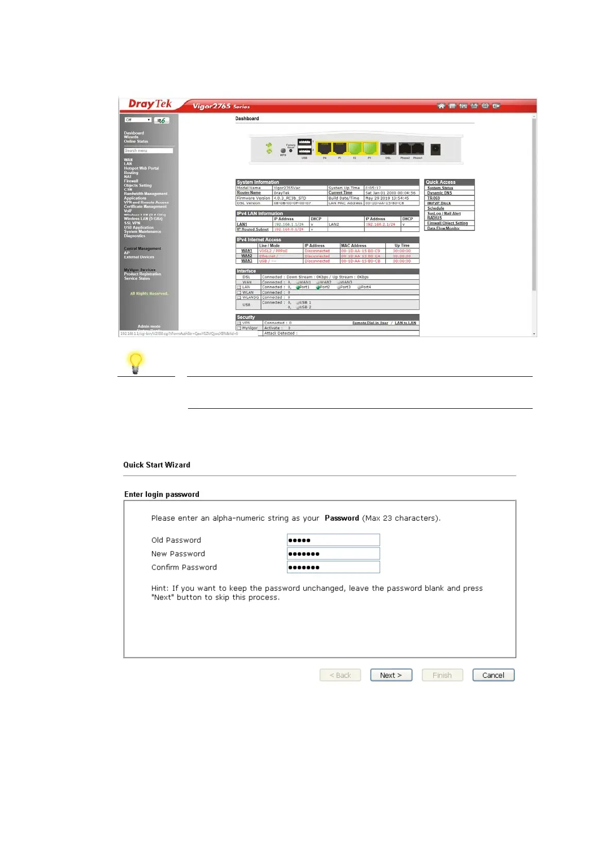This screenshot has width=613, height=868.
Task: Open the Off dropdown in sidebar
Action: click(x=138, y=120)
